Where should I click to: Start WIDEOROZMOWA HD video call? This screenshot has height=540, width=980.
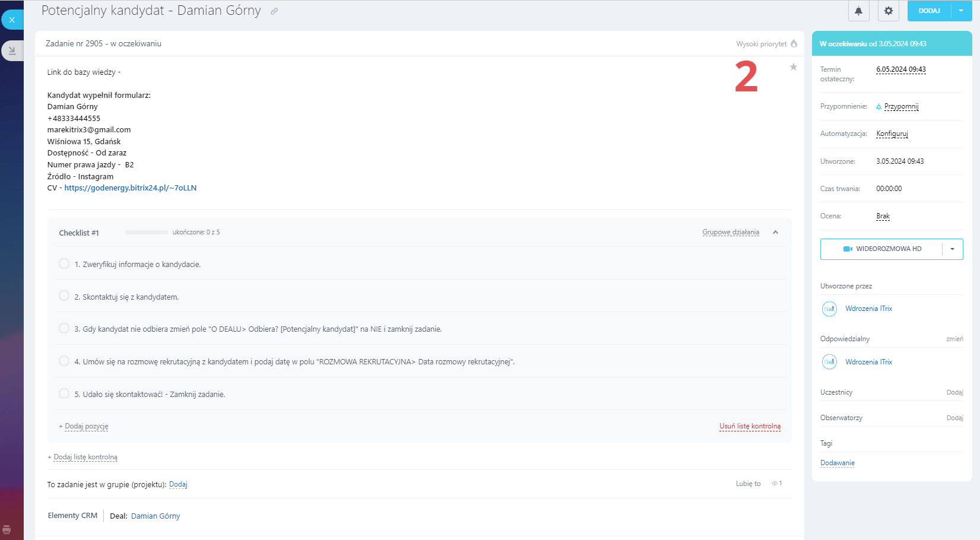[882, 249]
